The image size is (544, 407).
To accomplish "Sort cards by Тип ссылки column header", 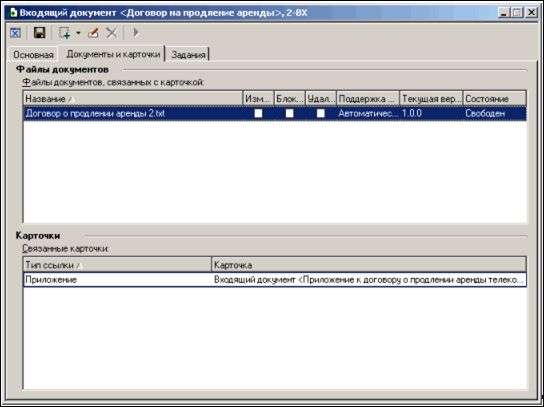I will click(x=117, y=265).
